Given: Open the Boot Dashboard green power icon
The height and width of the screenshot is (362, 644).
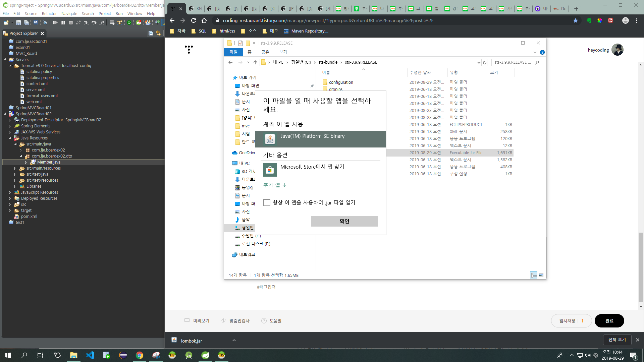Looking at the screenshot, I should point(129,22).
